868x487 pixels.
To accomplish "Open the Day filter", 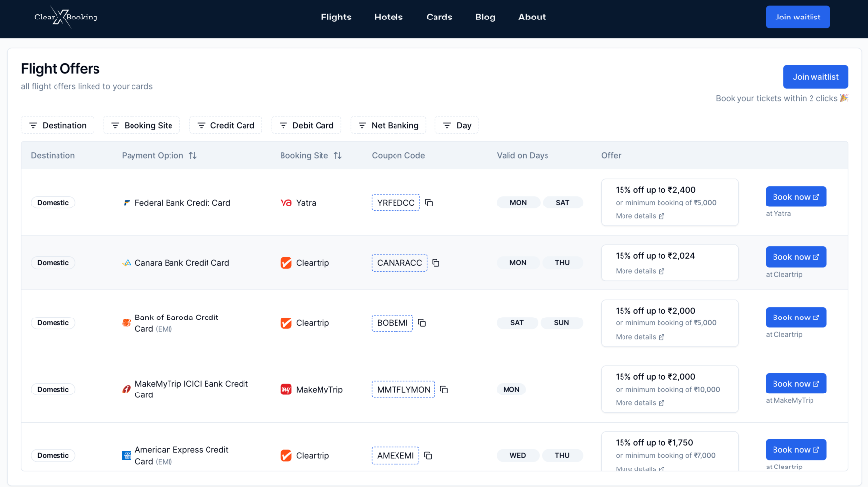I will 457,125.
